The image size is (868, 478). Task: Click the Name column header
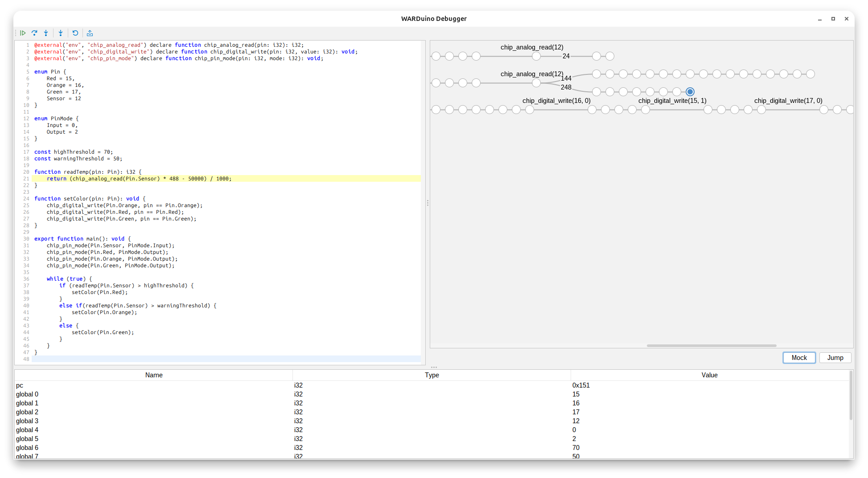point(154,375)
